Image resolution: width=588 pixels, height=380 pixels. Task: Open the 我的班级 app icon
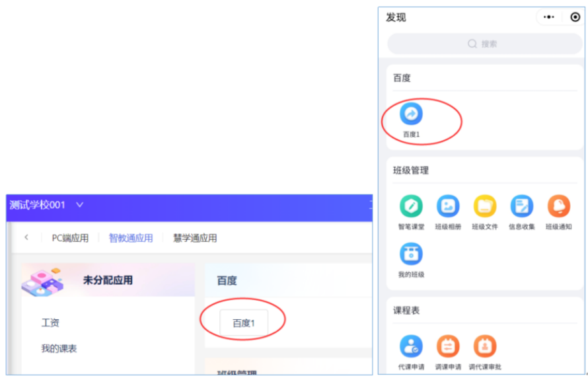(411, 254)
